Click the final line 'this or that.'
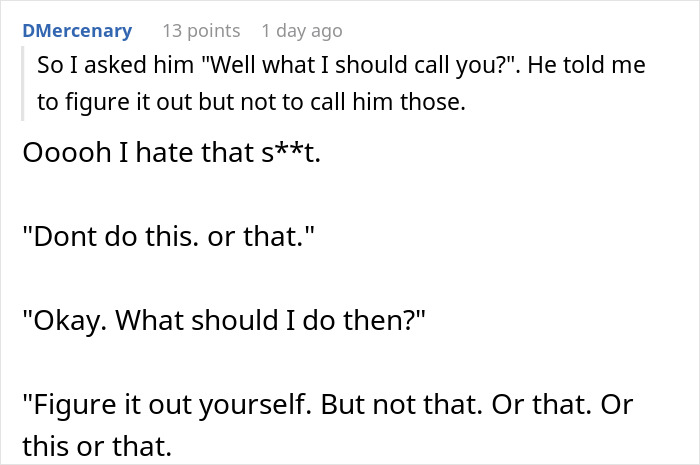Image resolution: width=700 pixels, height=465 pixels. point(97,446)
